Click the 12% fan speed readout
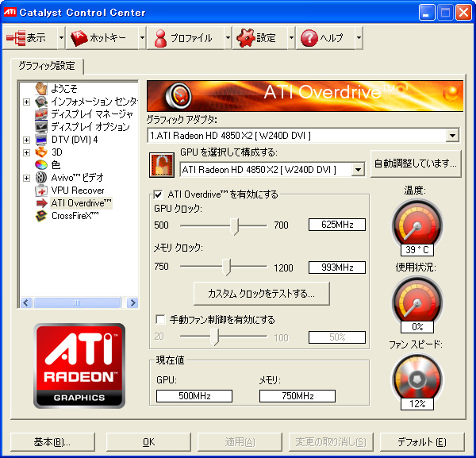The image size is (476, 458). [x=417, y=404]
